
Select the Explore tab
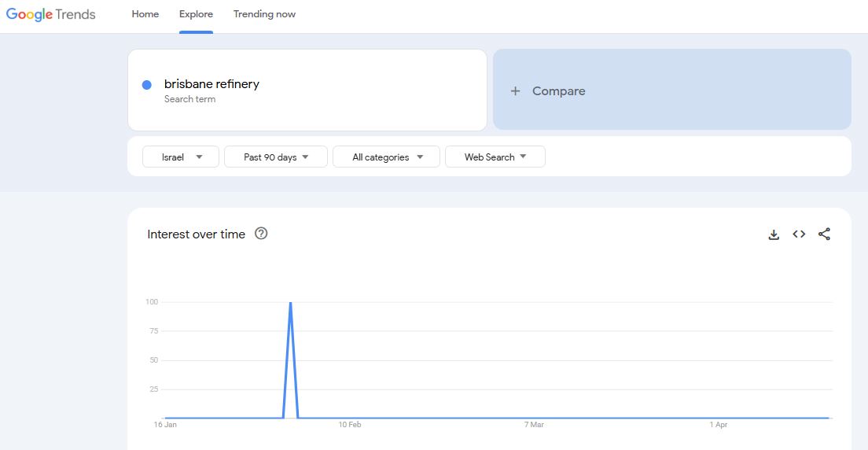coord(196,14)
